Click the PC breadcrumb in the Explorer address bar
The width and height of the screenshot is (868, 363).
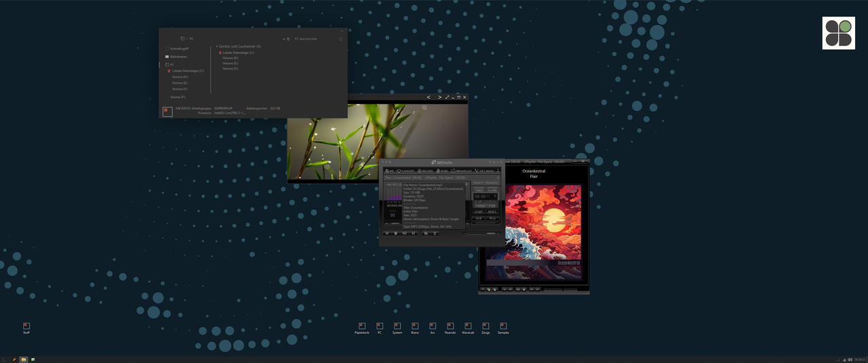point(191,39)
